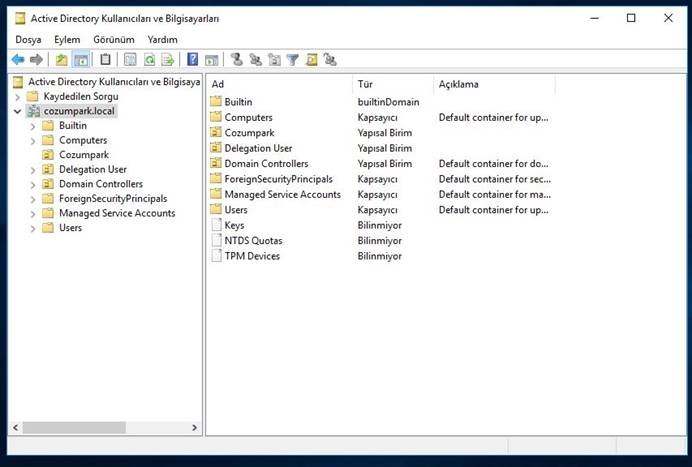
Task: Open filter options with the funnel icon
Action: point(293,59)
